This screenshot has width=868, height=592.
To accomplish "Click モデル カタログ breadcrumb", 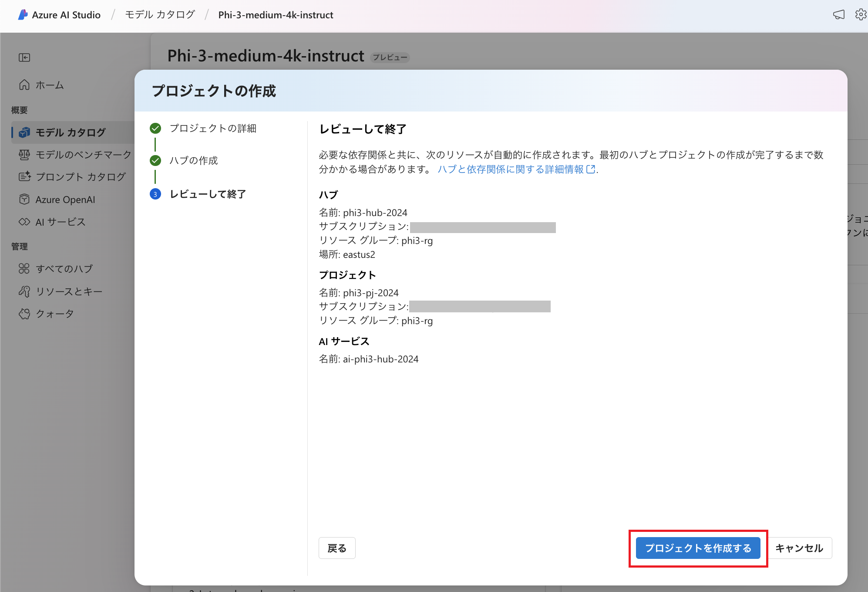I will tap(160, 15).
